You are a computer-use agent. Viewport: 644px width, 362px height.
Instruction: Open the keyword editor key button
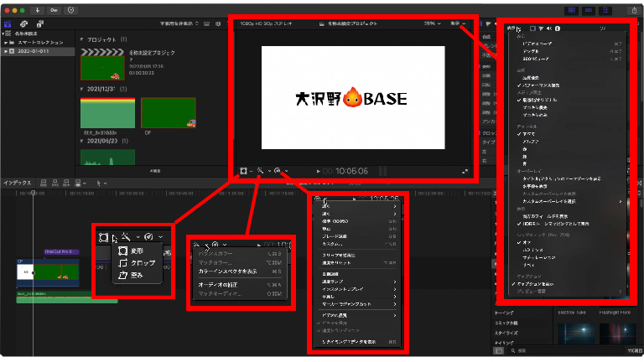point(55,10)
